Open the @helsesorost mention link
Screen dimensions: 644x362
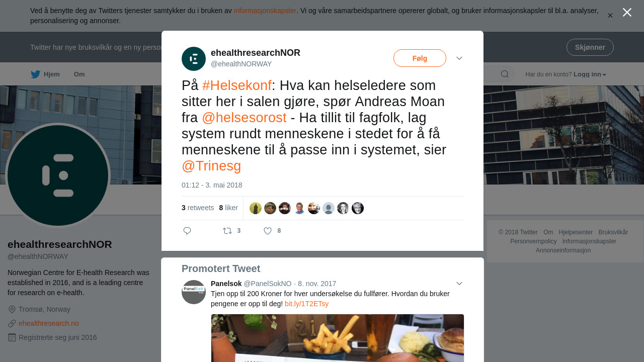click(x=244, y=118)
